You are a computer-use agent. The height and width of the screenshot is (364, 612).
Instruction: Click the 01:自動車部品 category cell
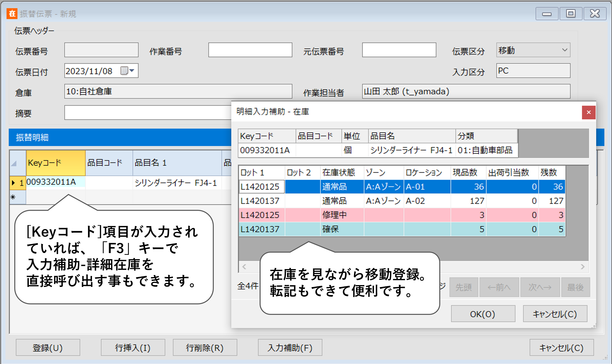[486, 150]
